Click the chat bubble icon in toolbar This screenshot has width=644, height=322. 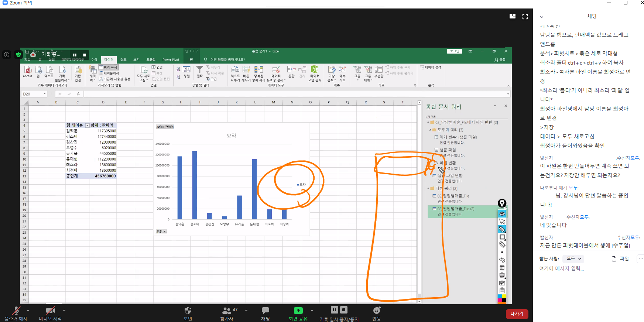coord(265,311)
